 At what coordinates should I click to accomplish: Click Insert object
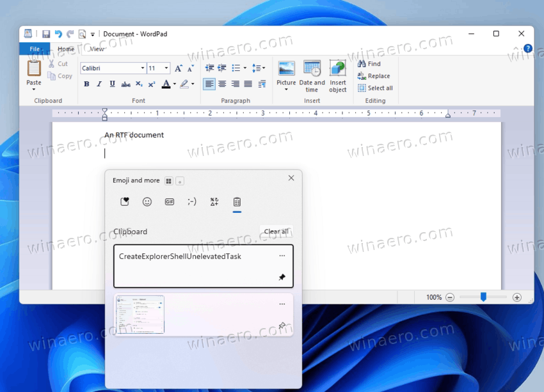point(337,76)
